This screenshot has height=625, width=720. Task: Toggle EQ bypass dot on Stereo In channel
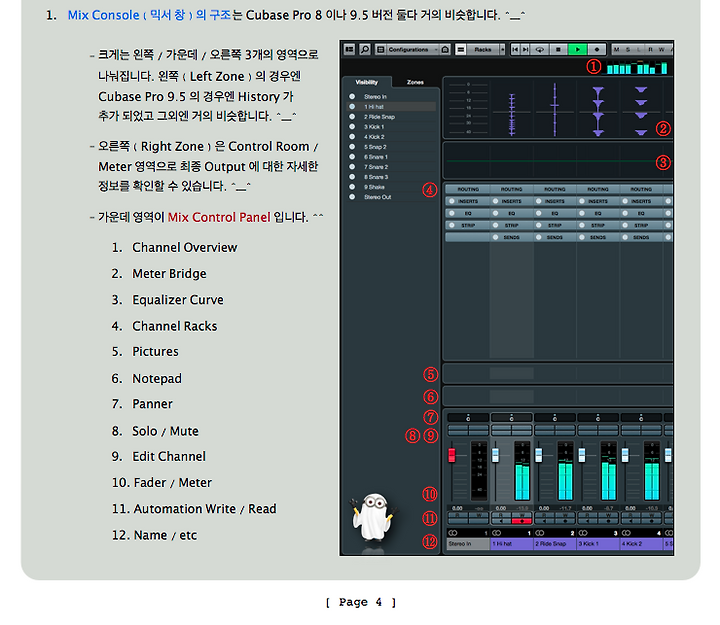(452, 213)
